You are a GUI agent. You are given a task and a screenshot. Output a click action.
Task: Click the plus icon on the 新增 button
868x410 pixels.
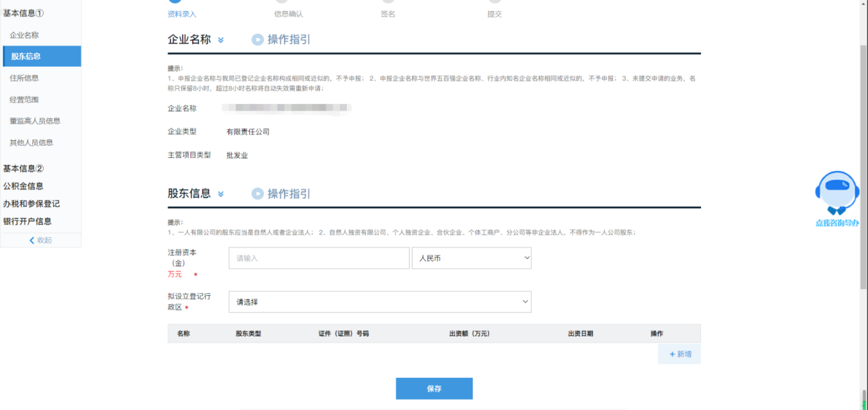(x=673, y=353)
